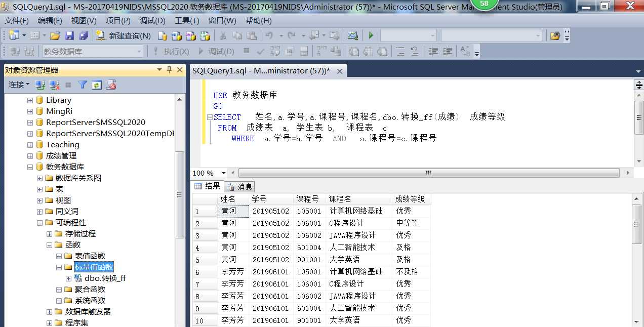Screen dimensions: 644x327
Task: Comment out selected lines icon
Action: (400, 51)
